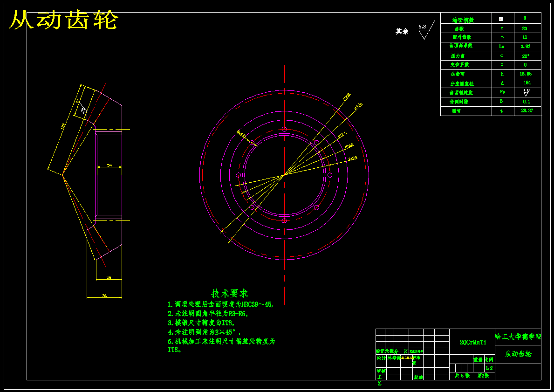The width and height of the screenshot is (554, 392).
Task: Click the 批准 cell in title block
Action: tap(418, 377)
